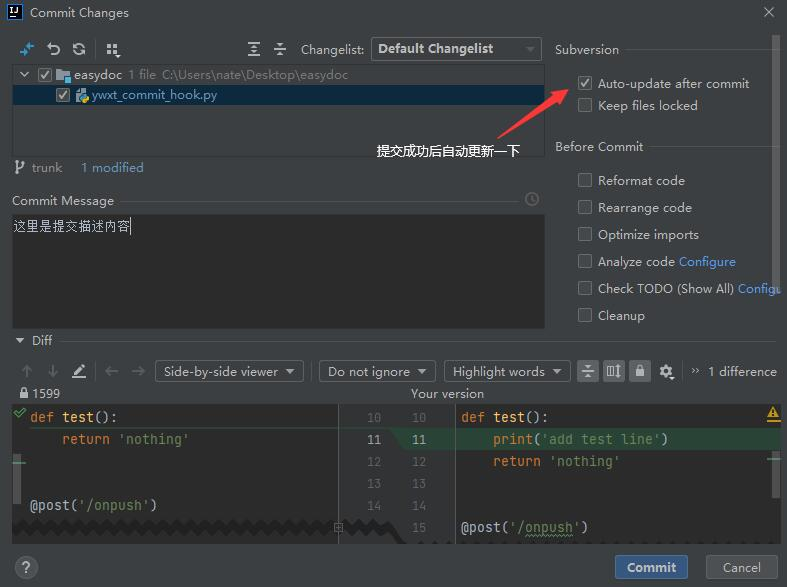Click the Rollback icon
This screenshot has height=587, width=787.
click(x=53, y=49)
